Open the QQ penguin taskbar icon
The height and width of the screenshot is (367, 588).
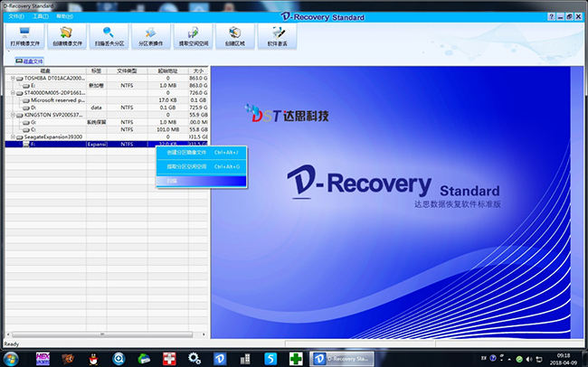pyautogui.click(x=93, y=359)
